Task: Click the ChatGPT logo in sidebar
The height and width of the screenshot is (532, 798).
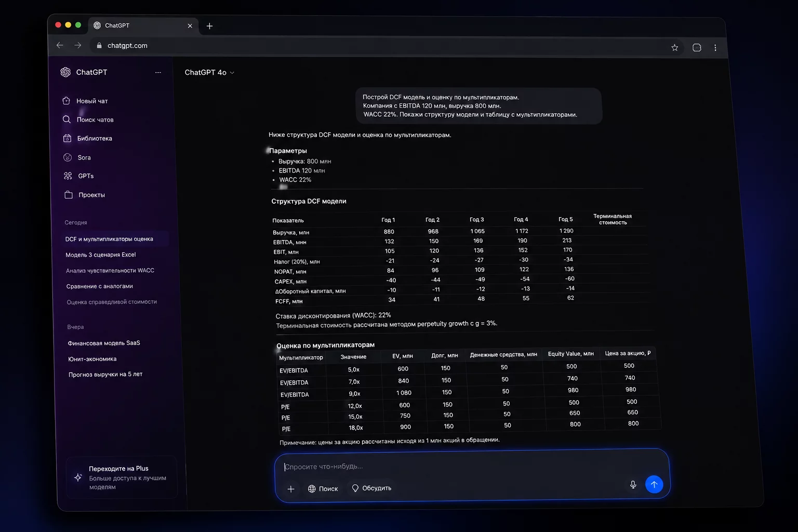Action: click(65, 72)
